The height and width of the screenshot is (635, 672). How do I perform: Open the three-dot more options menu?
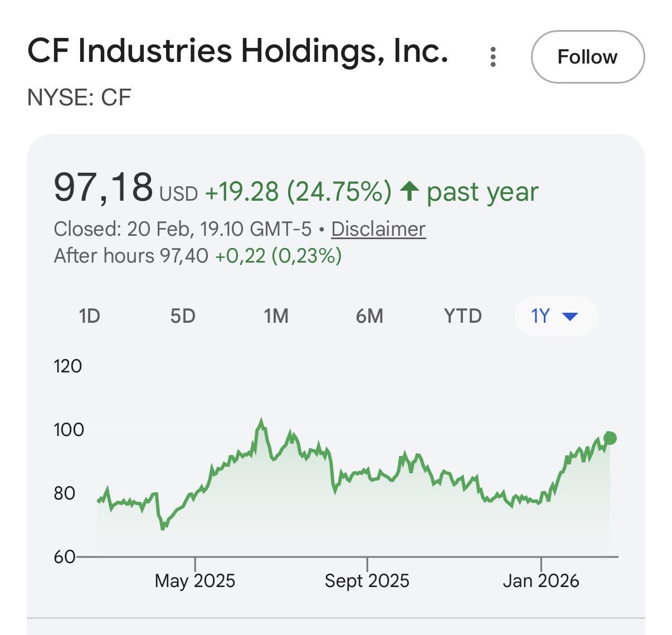[x=493, y=57]
